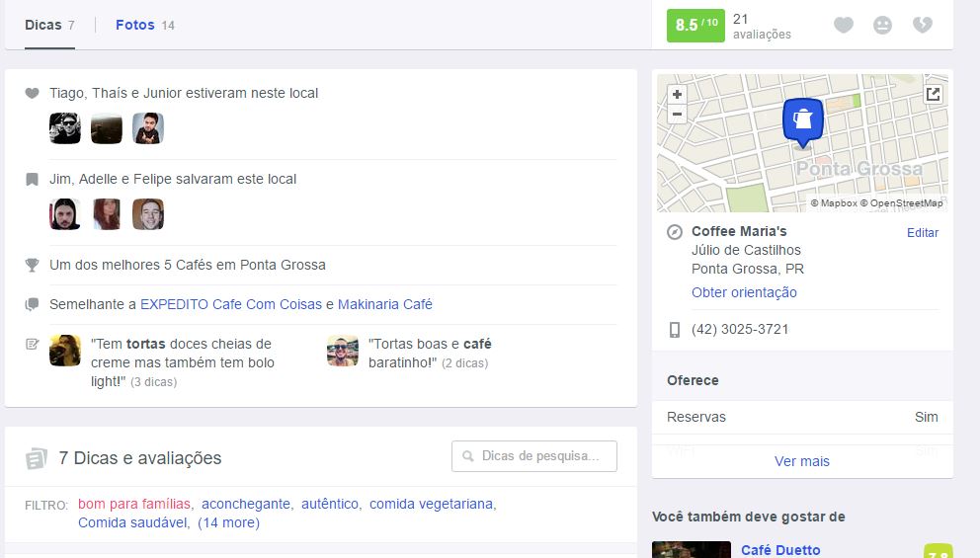Expand the map to full view
Viewport: 980px width, 558px height.
(934, 95)
